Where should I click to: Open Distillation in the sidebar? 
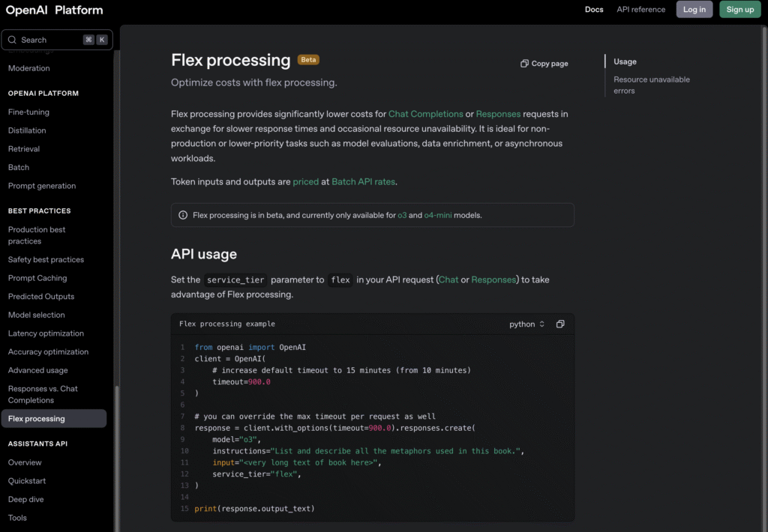27,130
